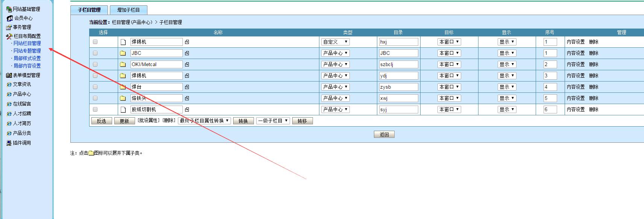The image size is (644, 219).
Task: Tick the checkbox for 焊台 row
Action: (x=95, y=87)
